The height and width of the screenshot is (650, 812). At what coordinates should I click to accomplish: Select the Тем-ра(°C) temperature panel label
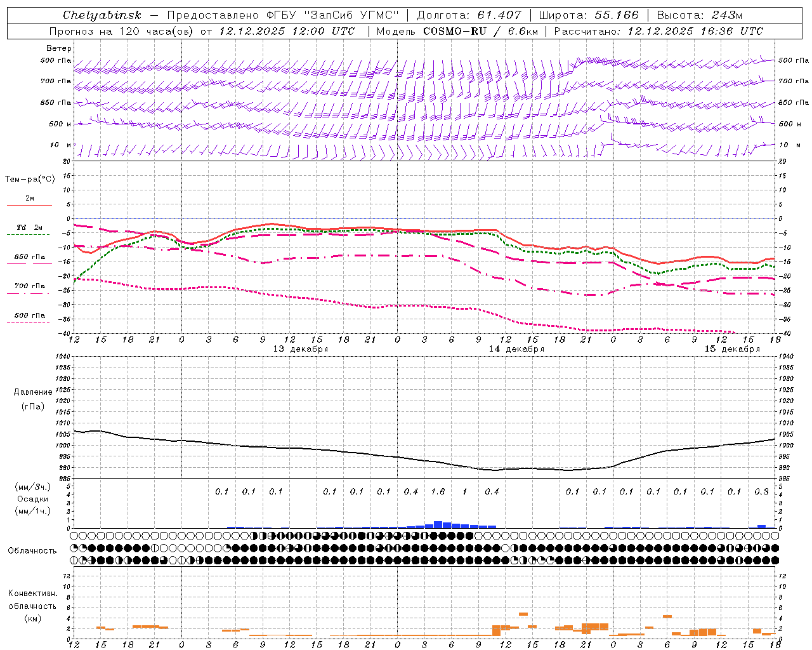(x=30, y=180)
